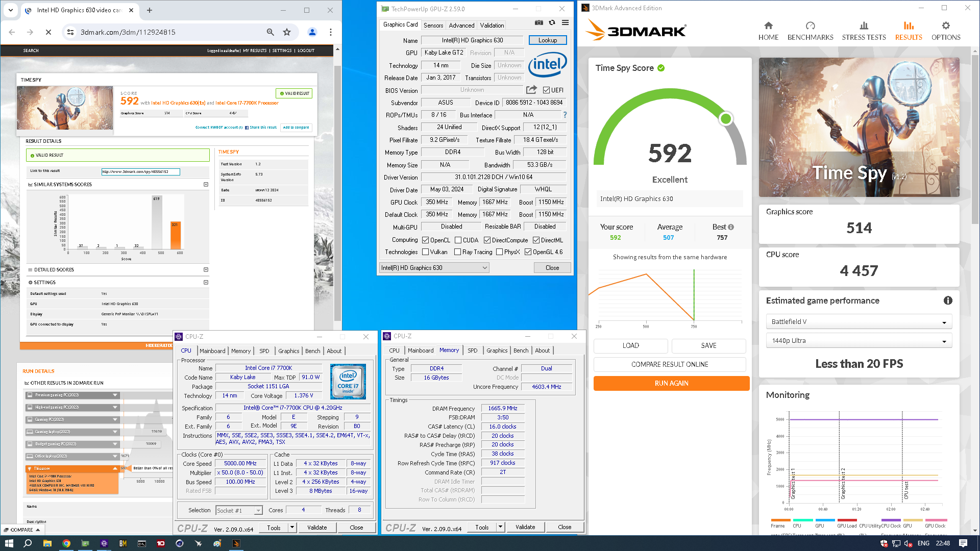Image resolution: width=980 pixels, height=551 pixels.
Task: Open the GPU selector dropdown in GPU-Z
Action: 434,268
